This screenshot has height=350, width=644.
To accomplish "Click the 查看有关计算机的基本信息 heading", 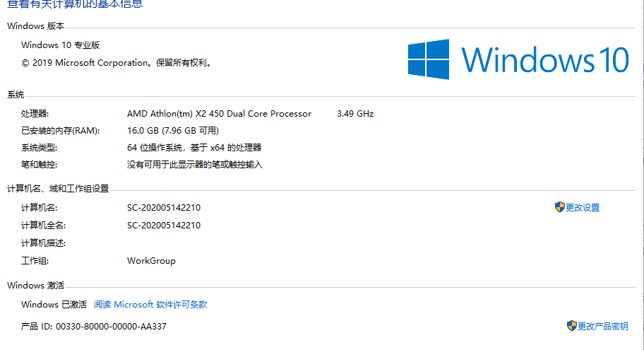I will 75,4.
